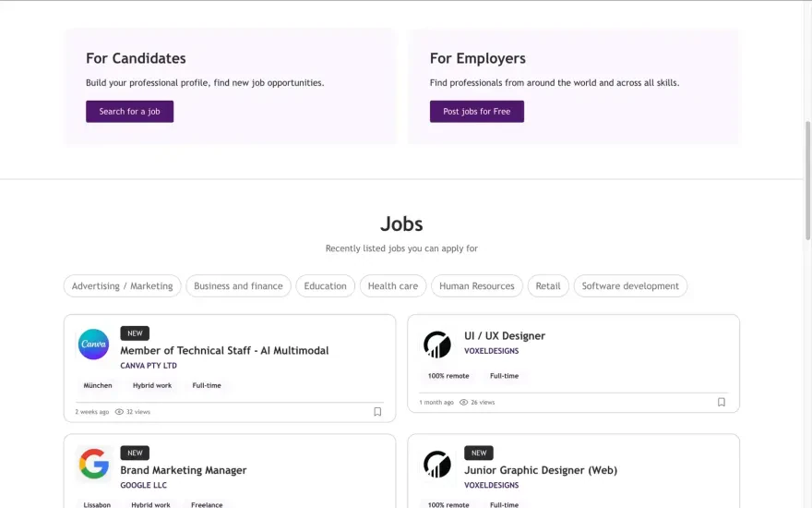Click Post jobs for Free button

tap(476, 112)
